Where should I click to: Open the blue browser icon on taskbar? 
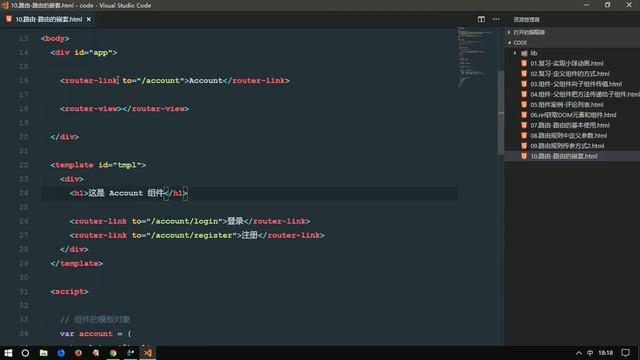tap(61, 353)
